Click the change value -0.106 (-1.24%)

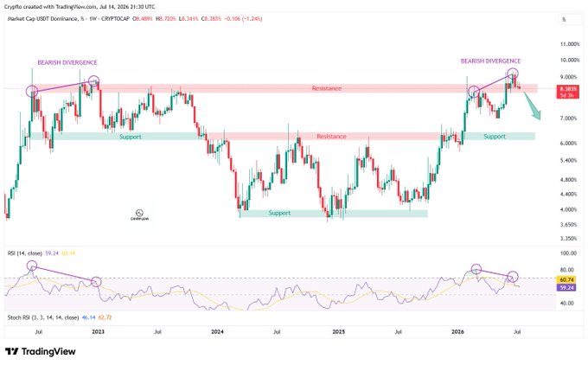[243, 18]
